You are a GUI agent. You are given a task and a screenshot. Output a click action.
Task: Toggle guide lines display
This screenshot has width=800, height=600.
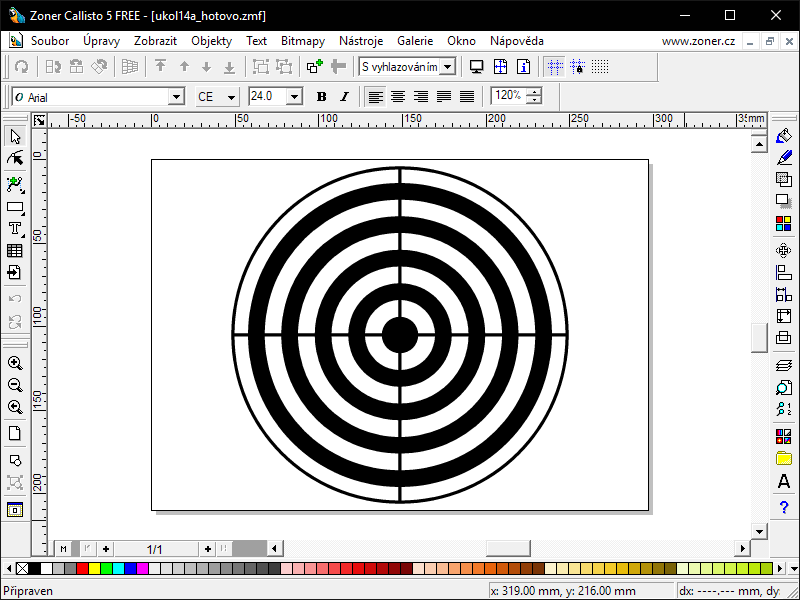pos(555,66)
